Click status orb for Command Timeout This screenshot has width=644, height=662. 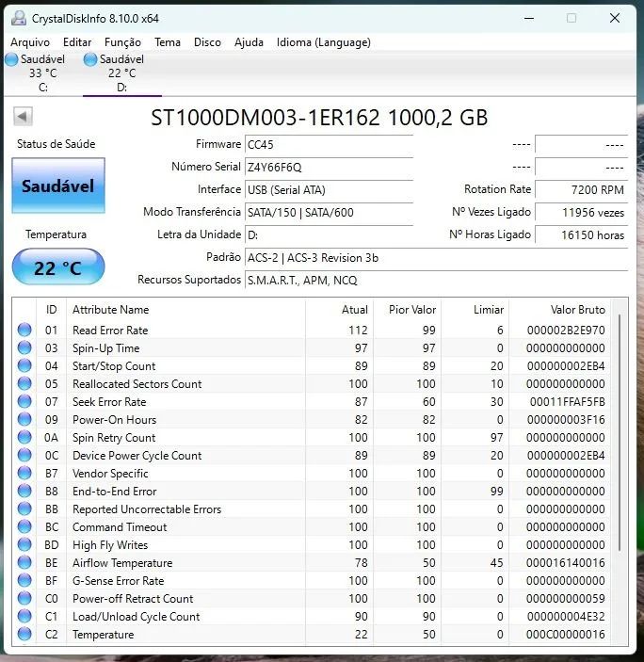tap(24, 526)
